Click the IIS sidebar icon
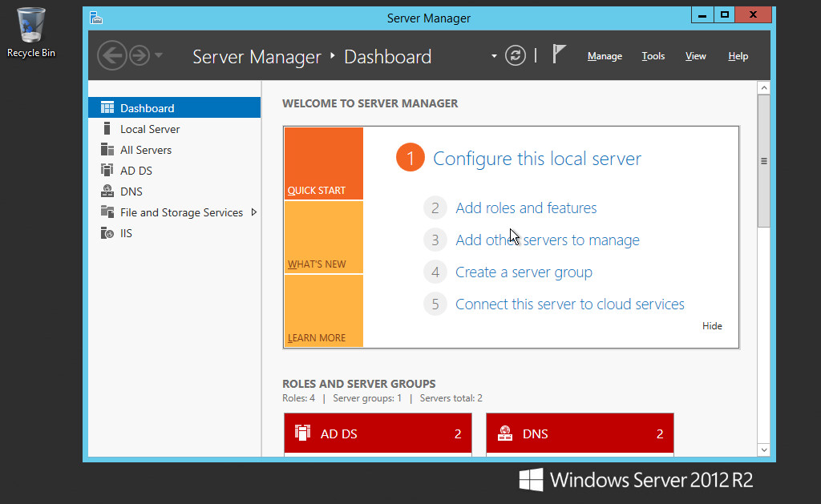 click(x=107, y=233)
